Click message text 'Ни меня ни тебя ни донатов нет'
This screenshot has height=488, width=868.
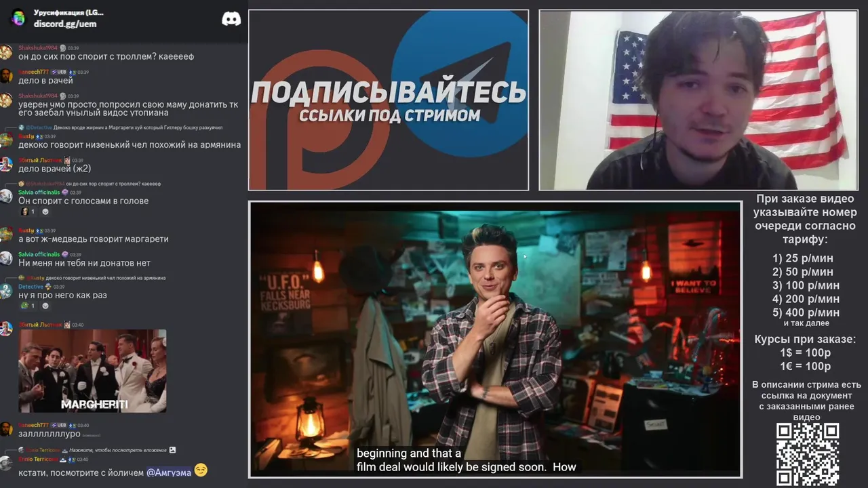tap(84, 263)
